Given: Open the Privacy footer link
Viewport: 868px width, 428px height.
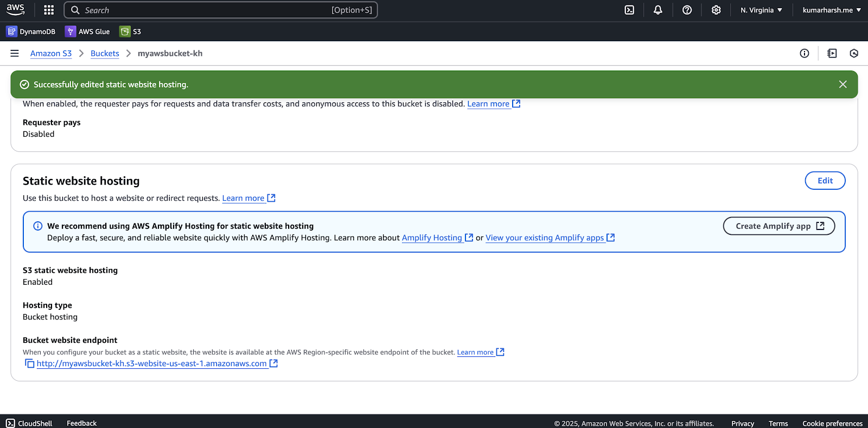Looking at the screenshot, I should (743, 424).
